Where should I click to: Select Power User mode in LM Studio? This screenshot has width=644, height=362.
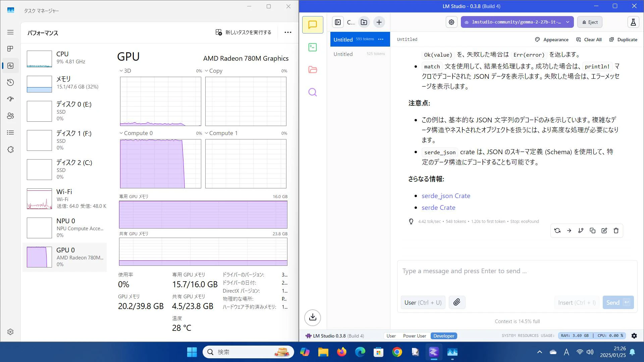[415, 336]
